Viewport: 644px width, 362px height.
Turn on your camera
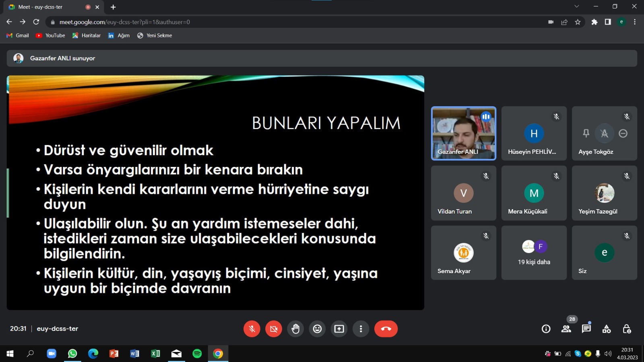pyautogui.click(x=274, y=329)
